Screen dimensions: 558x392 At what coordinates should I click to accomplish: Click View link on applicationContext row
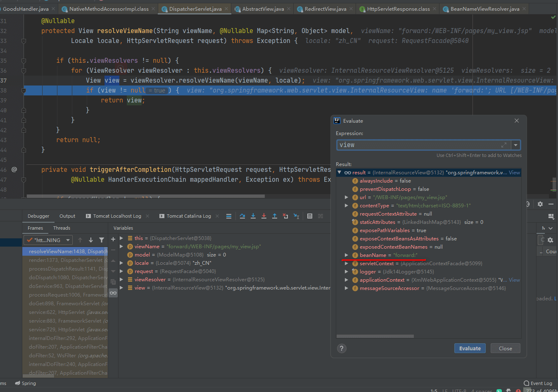click(x=514, y=280)
